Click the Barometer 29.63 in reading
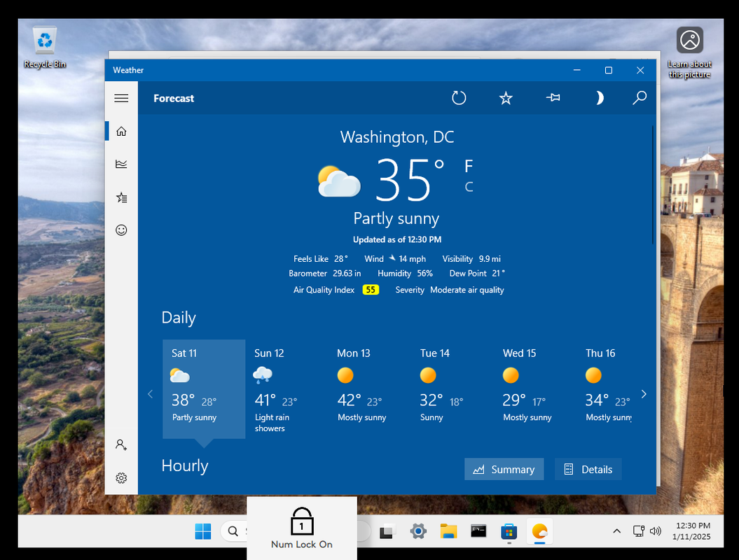 [325, 273]
